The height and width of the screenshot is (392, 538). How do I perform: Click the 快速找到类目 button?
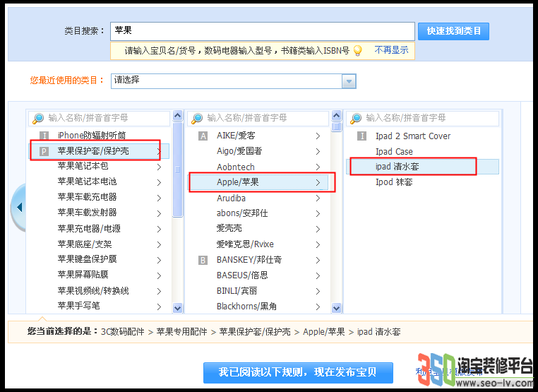coord(453,31)
